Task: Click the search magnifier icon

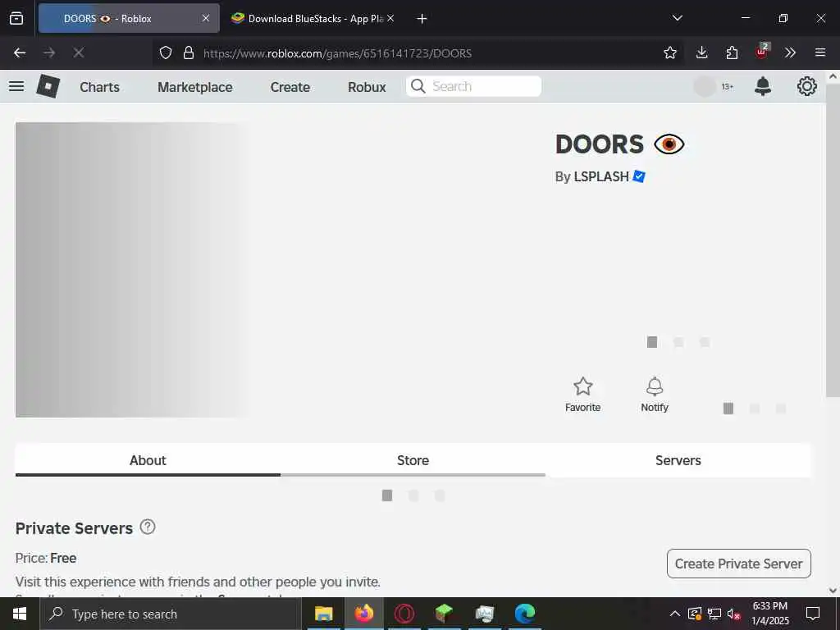Action: point(418,86)
